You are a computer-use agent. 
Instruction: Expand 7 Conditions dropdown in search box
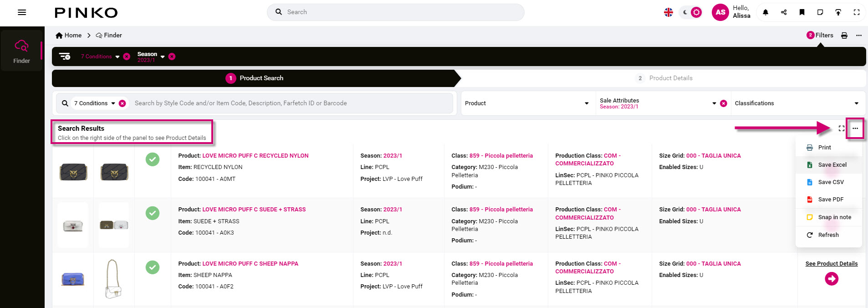point(113,103)
